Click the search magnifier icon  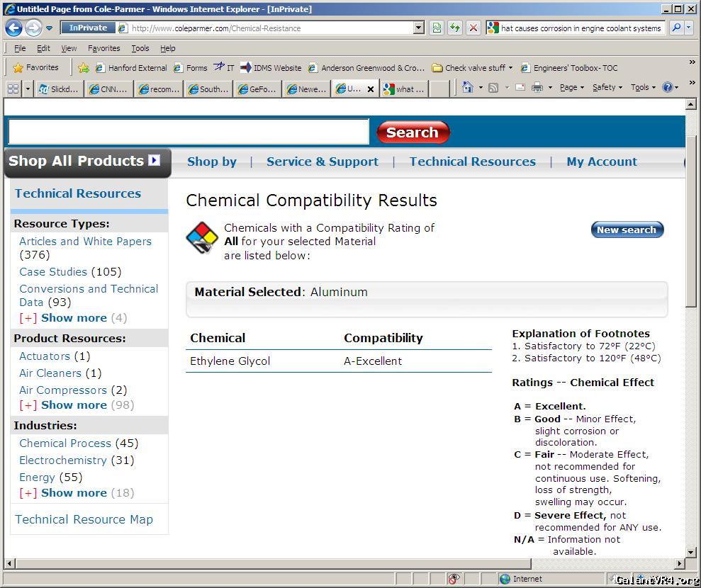676,28
